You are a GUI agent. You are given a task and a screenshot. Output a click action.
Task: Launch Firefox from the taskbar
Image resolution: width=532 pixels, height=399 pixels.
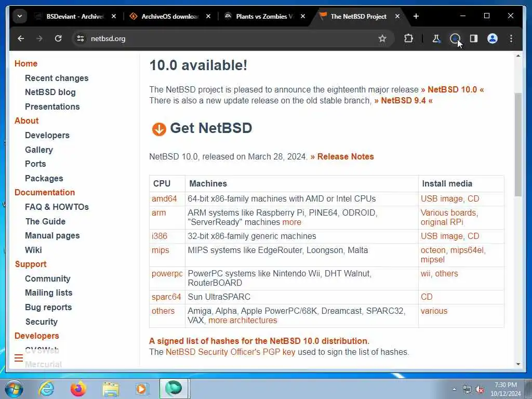[x=78, y=389]
